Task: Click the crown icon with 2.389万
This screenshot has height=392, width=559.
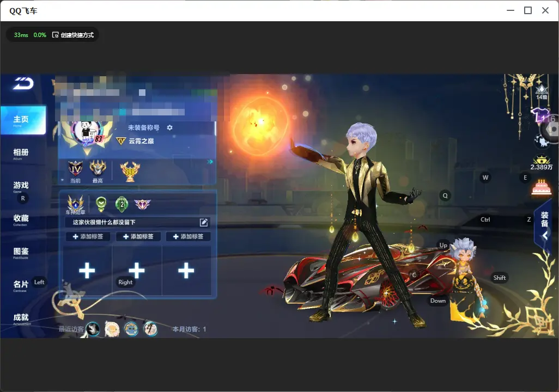Action: [541, 163]
